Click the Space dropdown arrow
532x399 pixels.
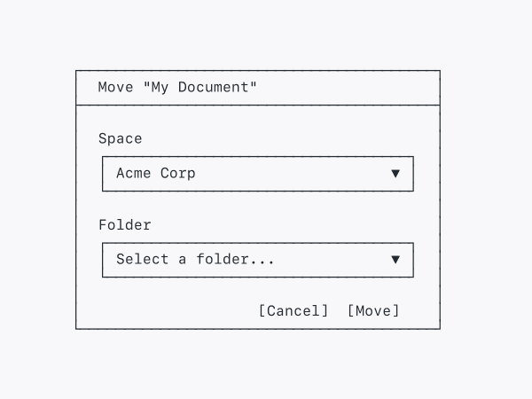[395, 174]
